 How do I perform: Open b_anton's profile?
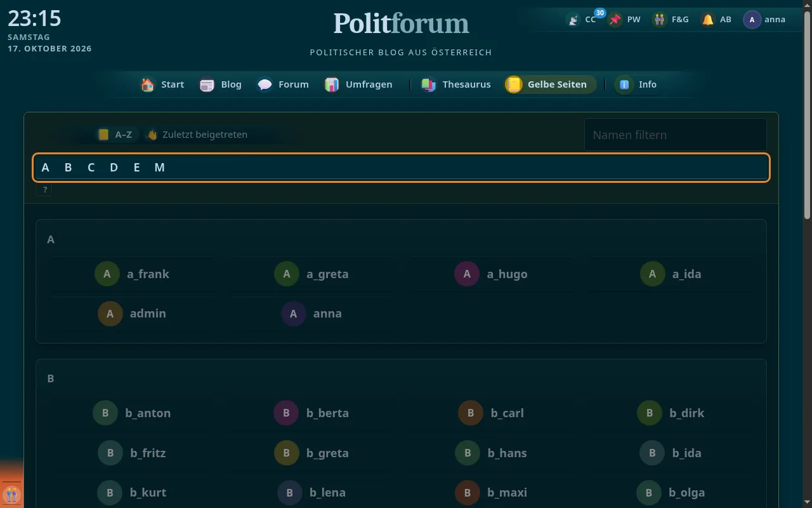(x=132, y=413)
